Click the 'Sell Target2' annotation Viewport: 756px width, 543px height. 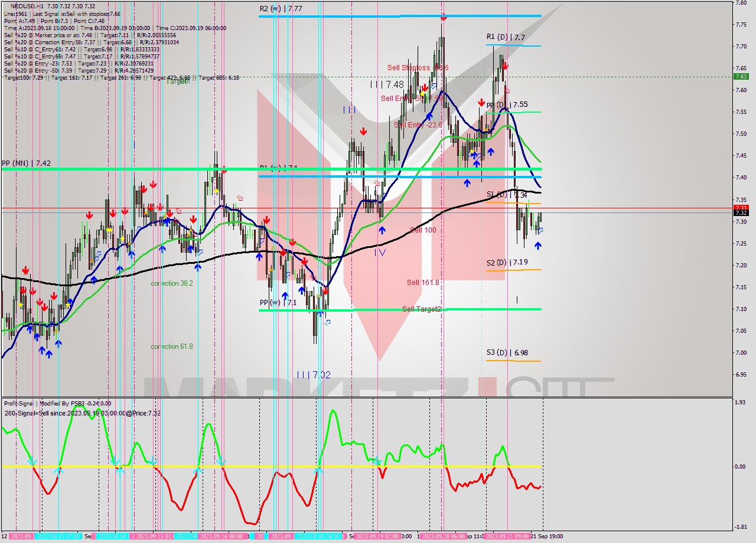coord(422,309)
